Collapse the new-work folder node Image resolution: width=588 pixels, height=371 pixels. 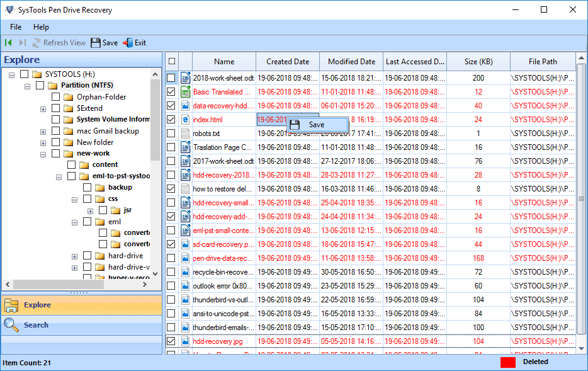(x=43, y=154)
